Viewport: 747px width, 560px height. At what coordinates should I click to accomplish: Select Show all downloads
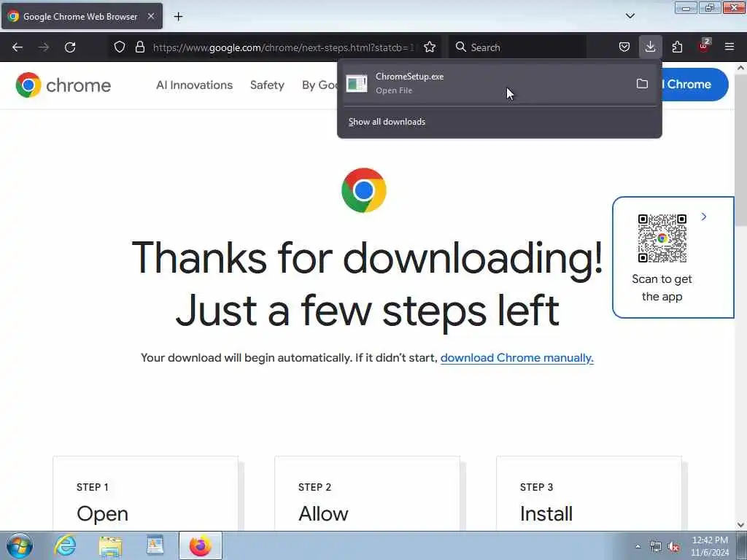pos(387,122)
